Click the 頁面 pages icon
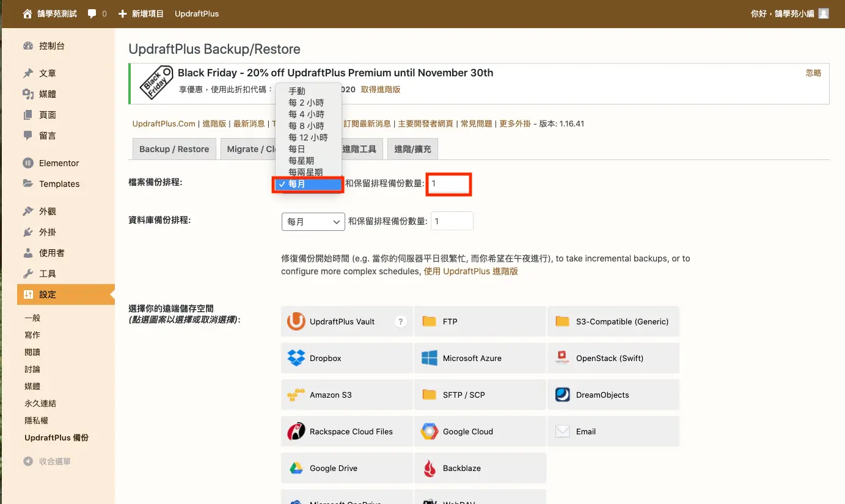Screen dimensions: 845x504 pyautogui.click(x=28, y=115)
